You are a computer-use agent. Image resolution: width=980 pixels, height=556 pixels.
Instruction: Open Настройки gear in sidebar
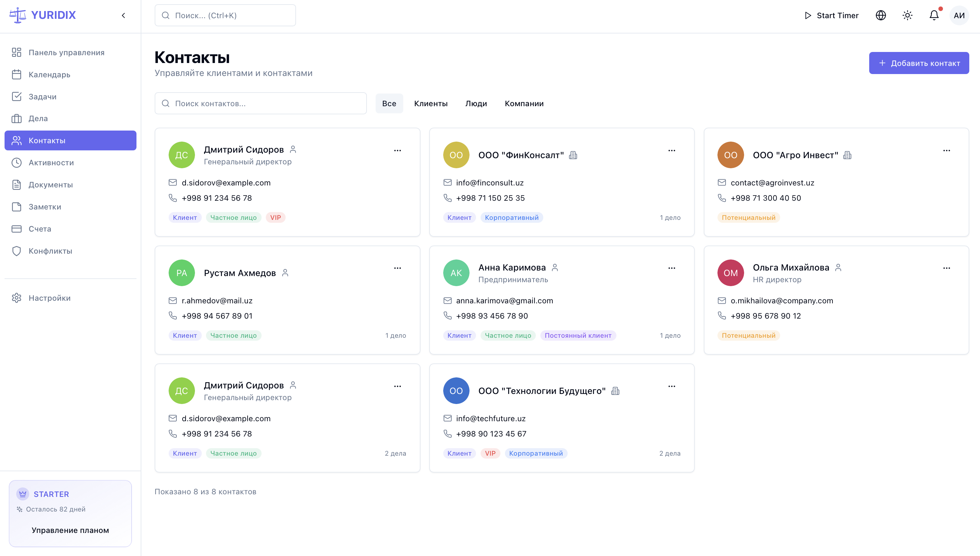[49, 298]
